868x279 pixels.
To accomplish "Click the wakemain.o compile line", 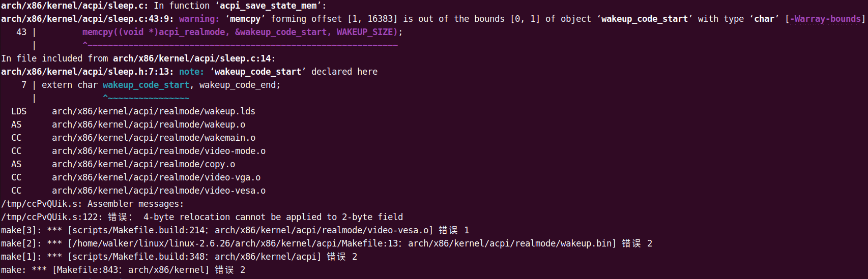I will coord(153,138).
